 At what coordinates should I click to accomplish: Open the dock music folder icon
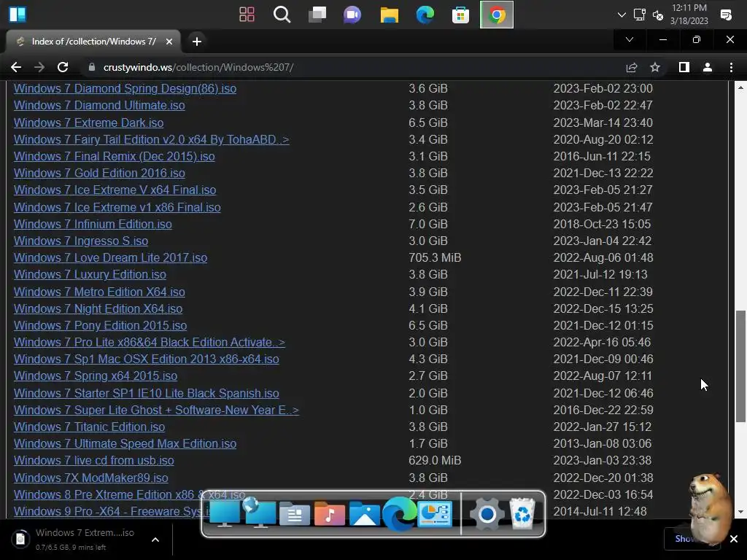(329, 514)
